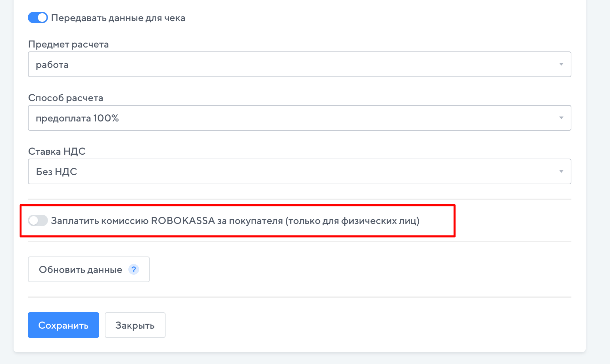Viewport: 610px width, 364px height.
Task: Click the Способ расчета field label
Action: click(65, 98)
